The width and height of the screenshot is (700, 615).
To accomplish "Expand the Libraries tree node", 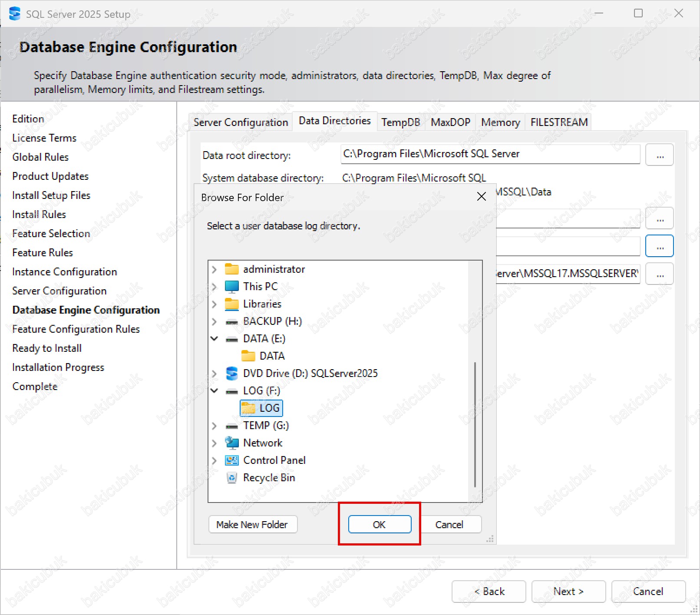I will coord(215,304).
